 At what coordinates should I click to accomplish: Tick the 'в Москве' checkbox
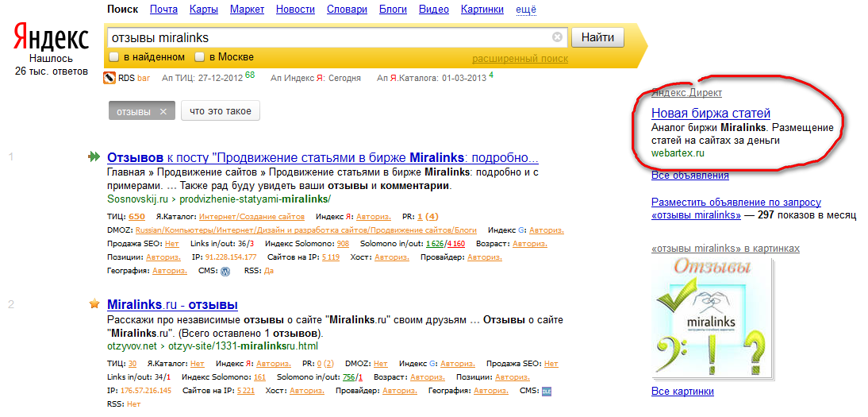pos(200,57)
